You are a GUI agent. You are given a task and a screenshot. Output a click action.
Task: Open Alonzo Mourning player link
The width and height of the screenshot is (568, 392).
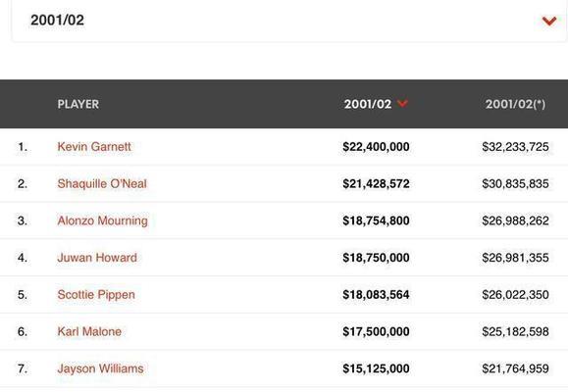point(103,220)
